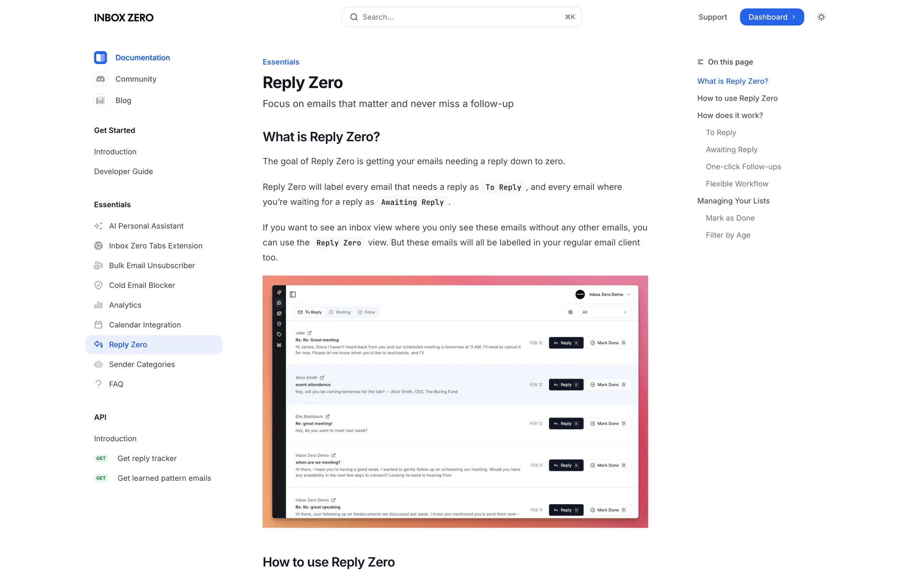
Task: Toggle the color theme with the sun icon
Action: [x=821, y=17]
